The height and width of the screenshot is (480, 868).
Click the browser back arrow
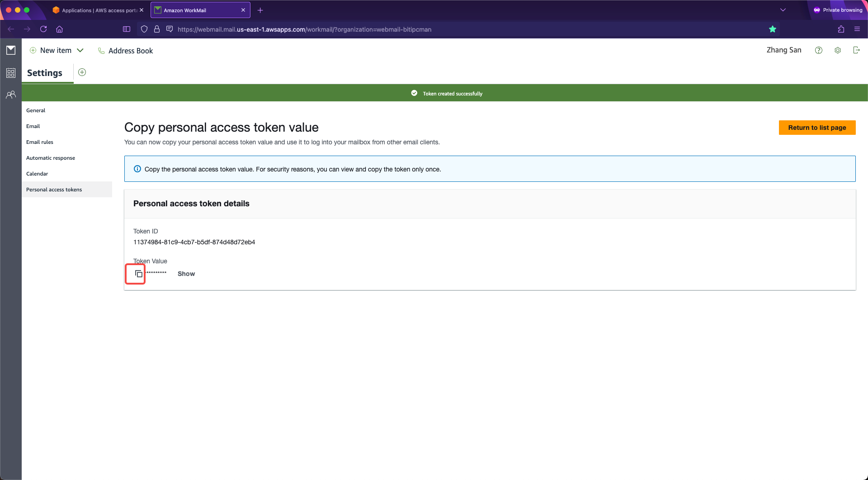click(x=11, y=29)
